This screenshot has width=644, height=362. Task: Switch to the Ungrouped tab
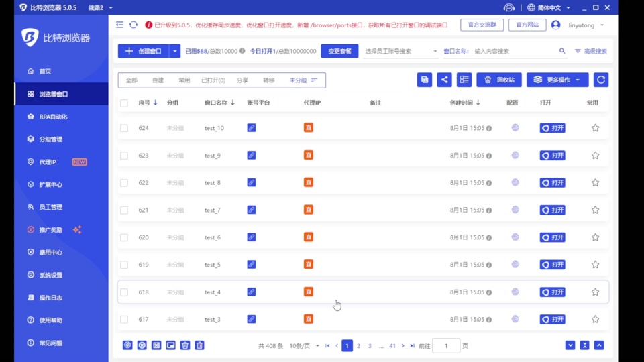(x=298, y=80)
